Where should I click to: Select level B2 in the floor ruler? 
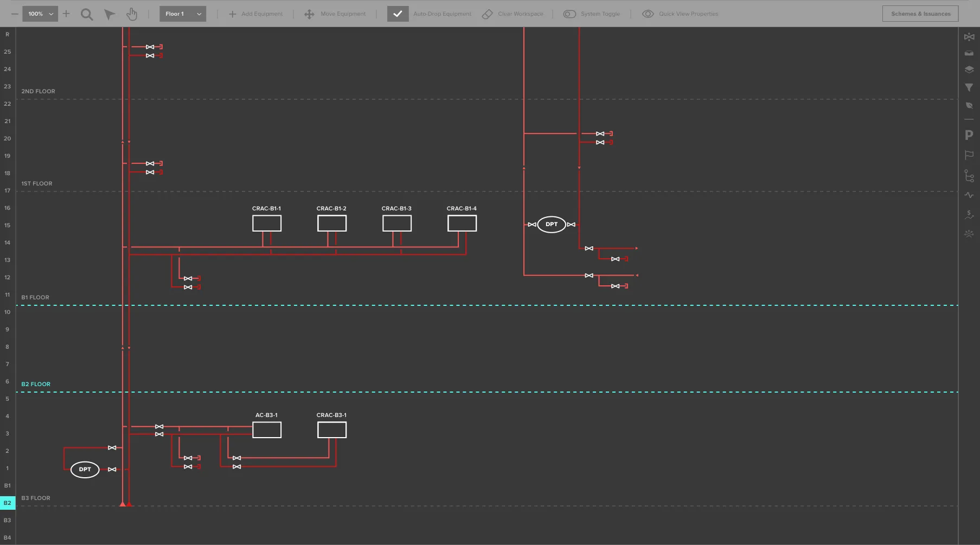(x=8, y=503)
